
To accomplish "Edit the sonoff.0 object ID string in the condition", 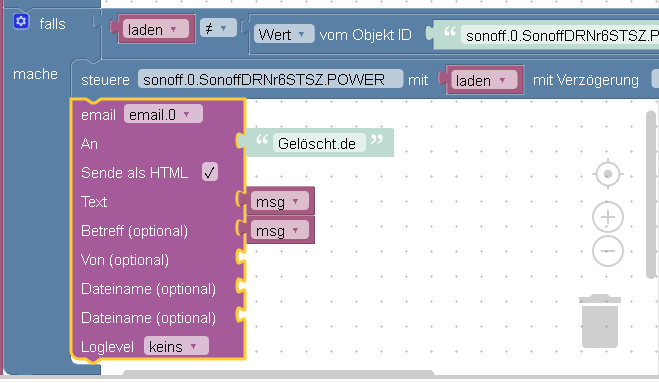I will [560, 35].
